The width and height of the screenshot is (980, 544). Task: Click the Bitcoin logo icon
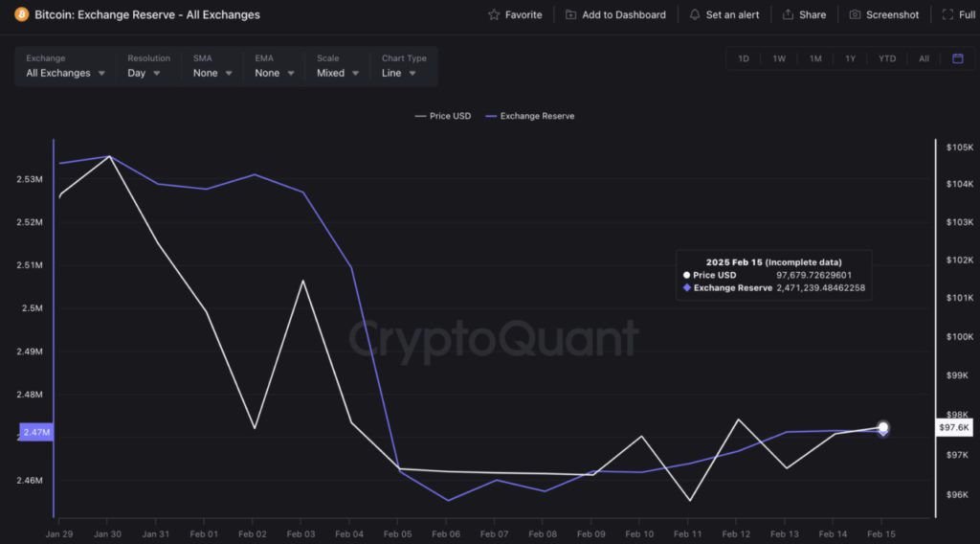click(x=21, y=14)
